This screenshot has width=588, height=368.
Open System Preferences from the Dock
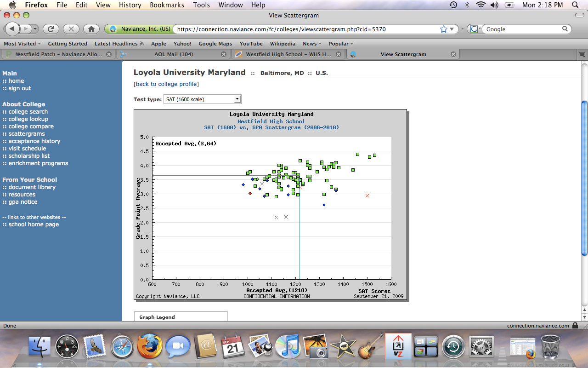pyautogui.click(x=481, y=346)
